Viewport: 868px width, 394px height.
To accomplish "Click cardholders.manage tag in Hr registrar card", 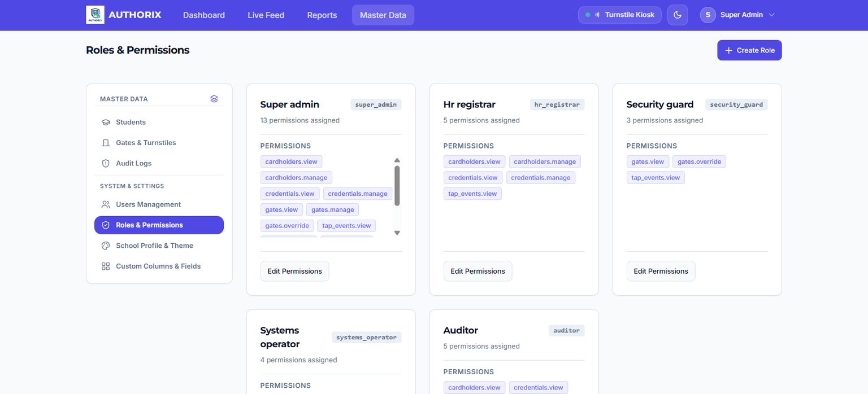I will (545, 161).
